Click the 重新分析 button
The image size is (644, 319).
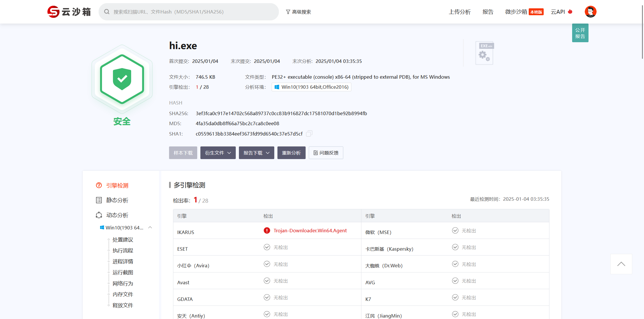[x=291, y=153]
